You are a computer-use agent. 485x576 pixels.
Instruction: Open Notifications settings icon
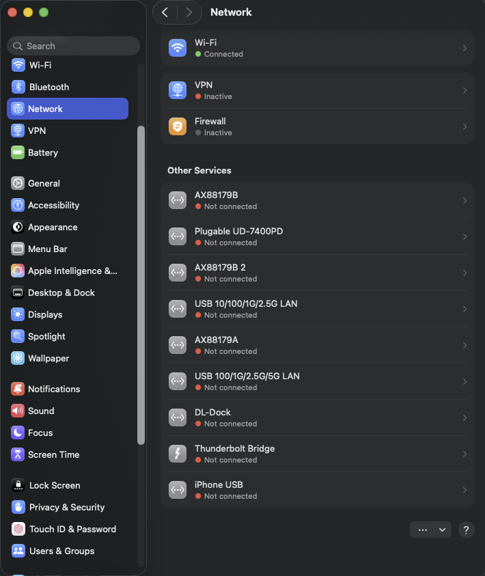tap(18, 389)
